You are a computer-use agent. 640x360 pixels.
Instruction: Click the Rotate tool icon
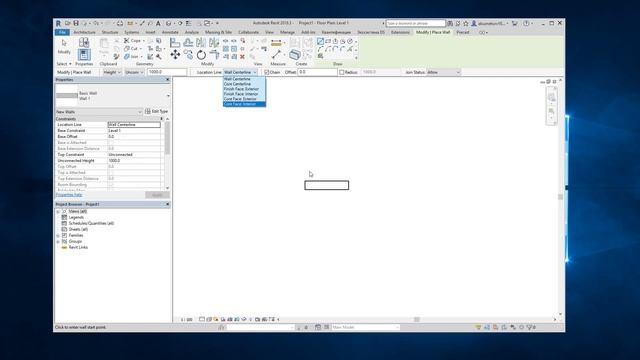click(x=201, y=54)
